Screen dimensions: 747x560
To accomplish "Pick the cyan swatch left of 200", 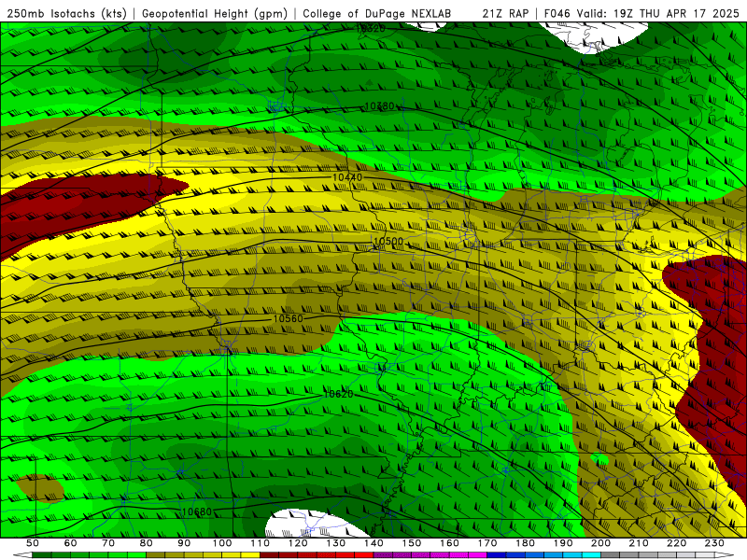I will coord(592,555).
